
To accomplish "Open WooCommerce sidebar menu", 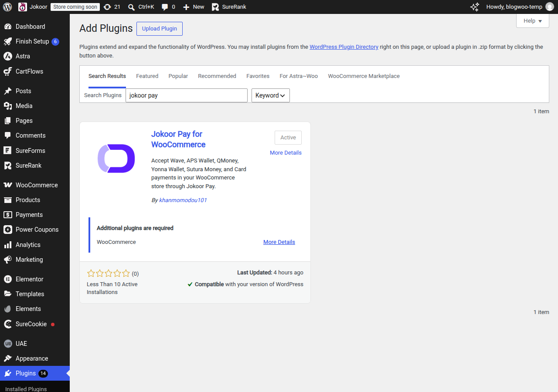I will [x=35, y=185].
